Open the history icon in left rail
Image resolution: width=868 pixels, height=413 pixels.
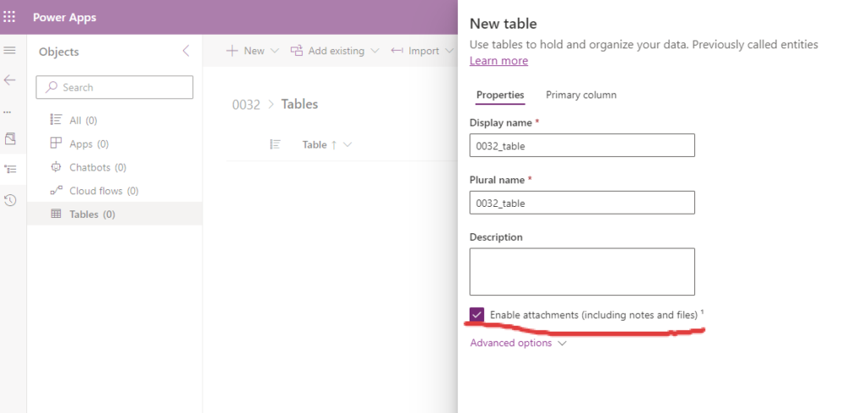(10, 200)
